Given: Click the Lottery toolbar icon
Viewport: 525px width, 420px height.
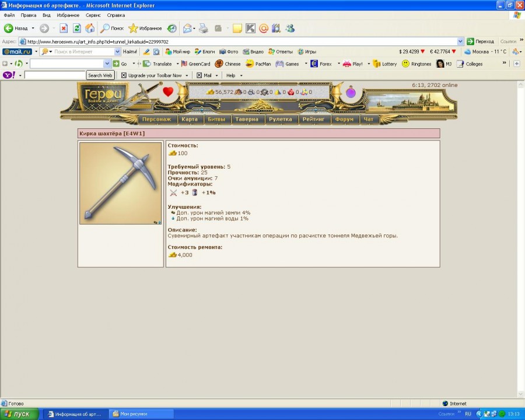Looking at the screenshot, I should (385, 64).
